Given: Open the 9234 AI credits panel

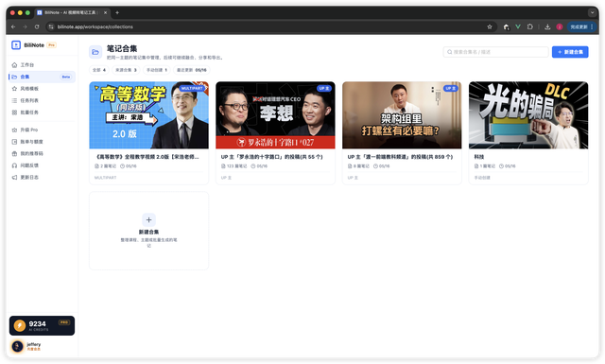Looking at the screenshot, I should point(42,325).
